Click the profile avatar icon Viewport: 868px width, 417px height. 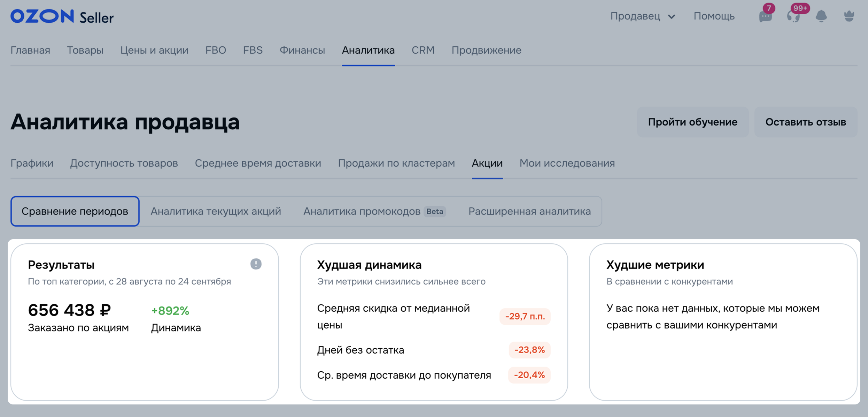849,16
